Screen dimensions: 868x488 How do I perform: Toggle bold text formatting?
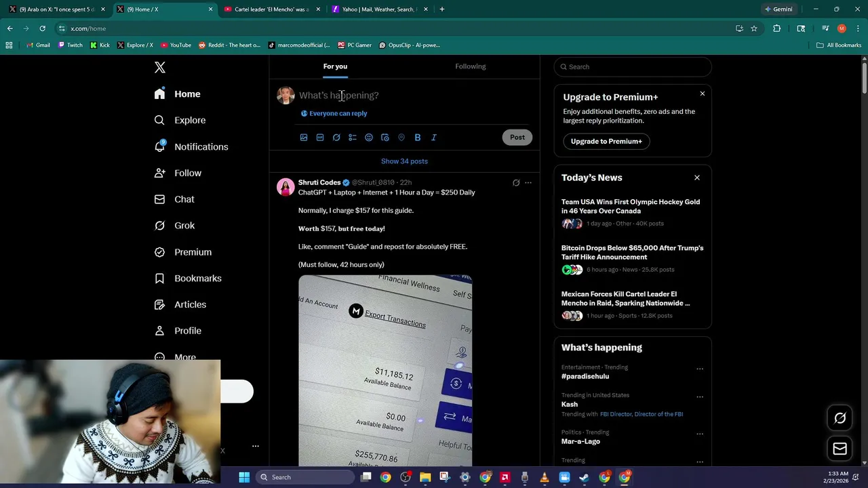tap(418, 138)
